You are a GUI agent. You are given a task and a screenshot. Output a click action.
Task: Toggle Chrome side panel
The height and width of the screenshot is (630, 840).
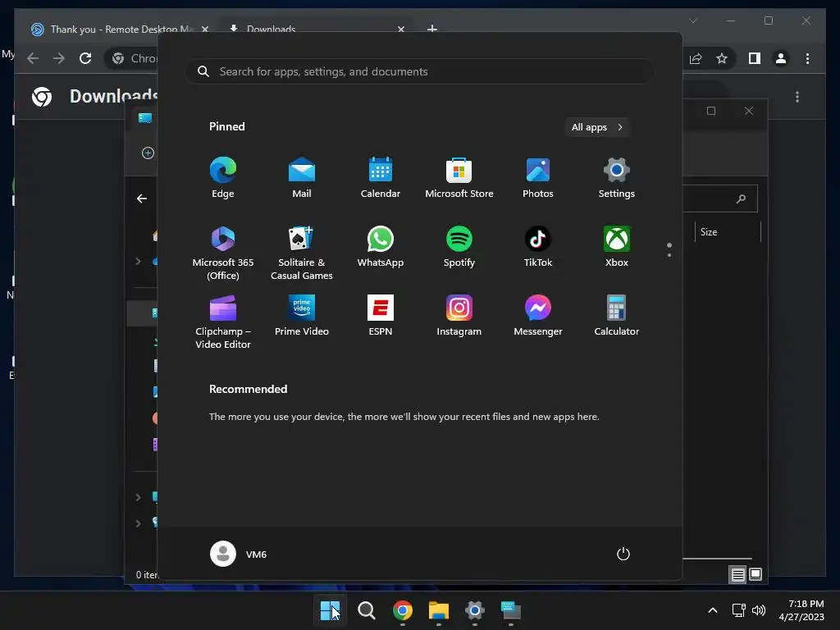click(x=755, y=58)
